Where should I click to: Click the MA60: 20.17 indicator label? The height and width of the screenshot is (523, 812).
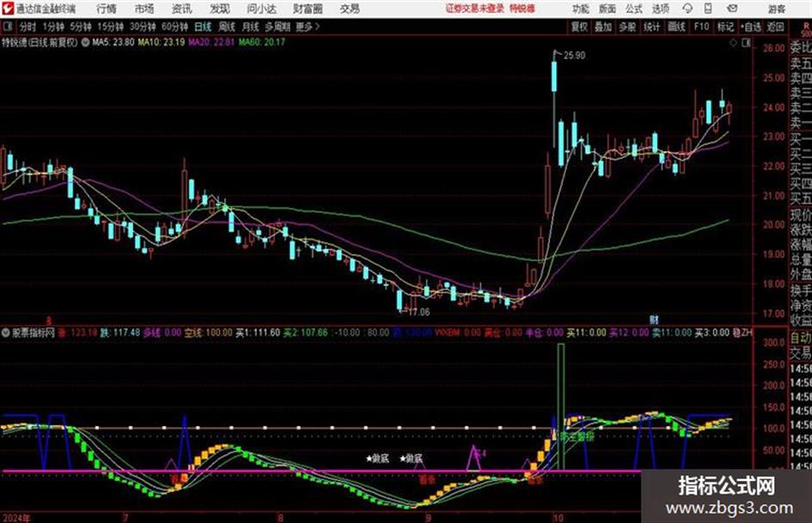pyautogui.click(x=262, y=42)
